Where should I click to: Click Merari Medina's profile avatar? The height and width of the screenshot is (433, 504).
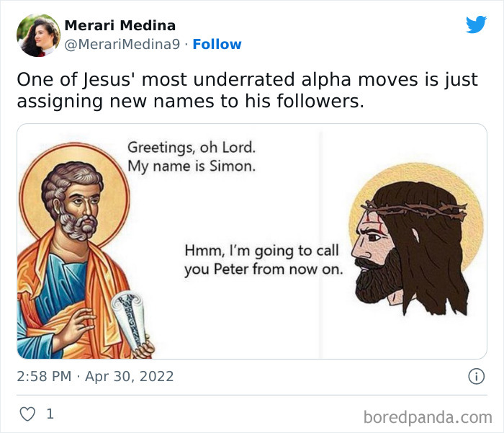coord(38,35)
